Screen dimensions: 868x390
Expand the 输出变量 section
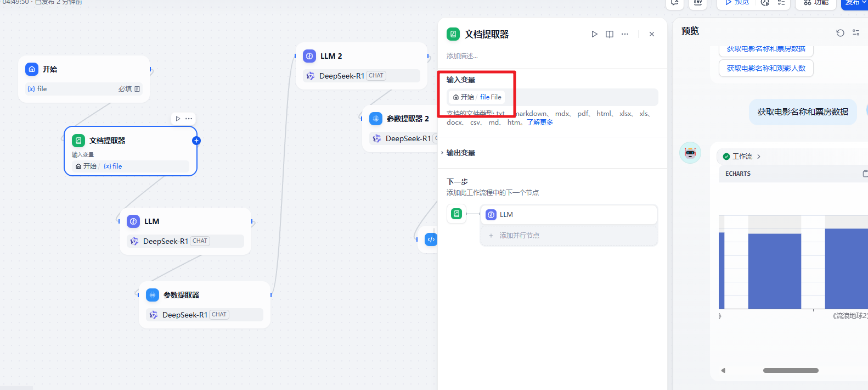coord(460,153)
